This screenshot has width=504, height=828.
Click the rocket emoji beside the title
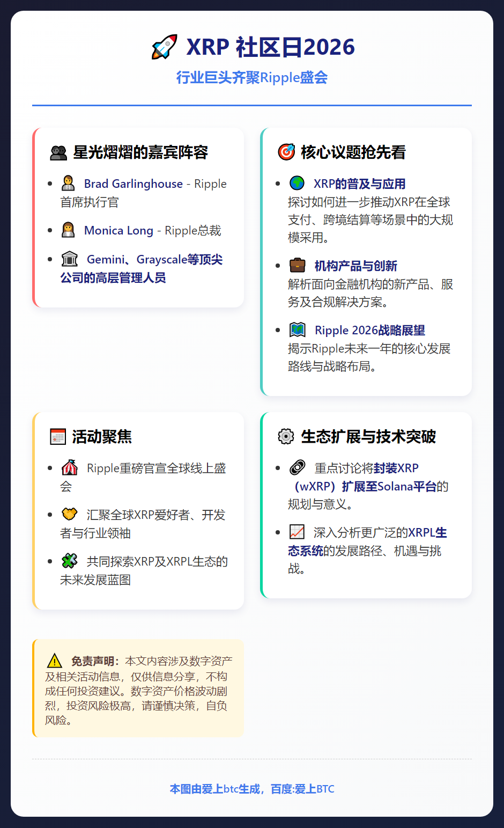pyautogui.click(x=164, y=47)
